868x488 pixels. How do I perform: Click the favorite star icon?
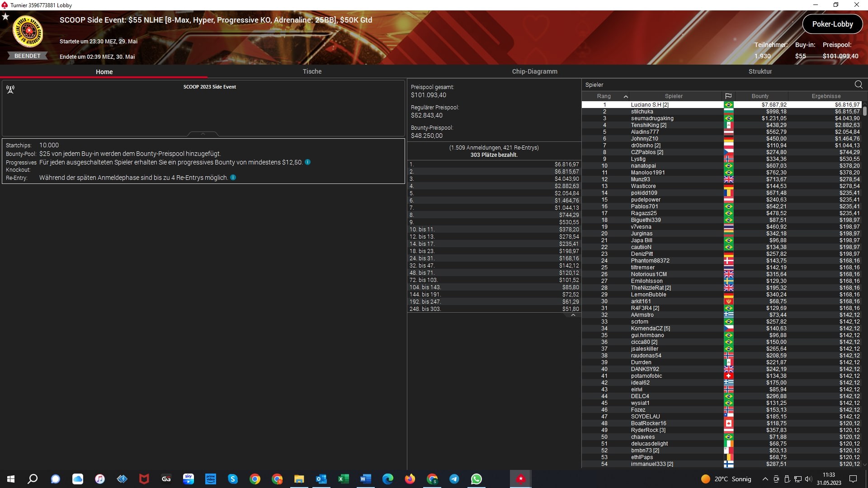tap(5, 17)
